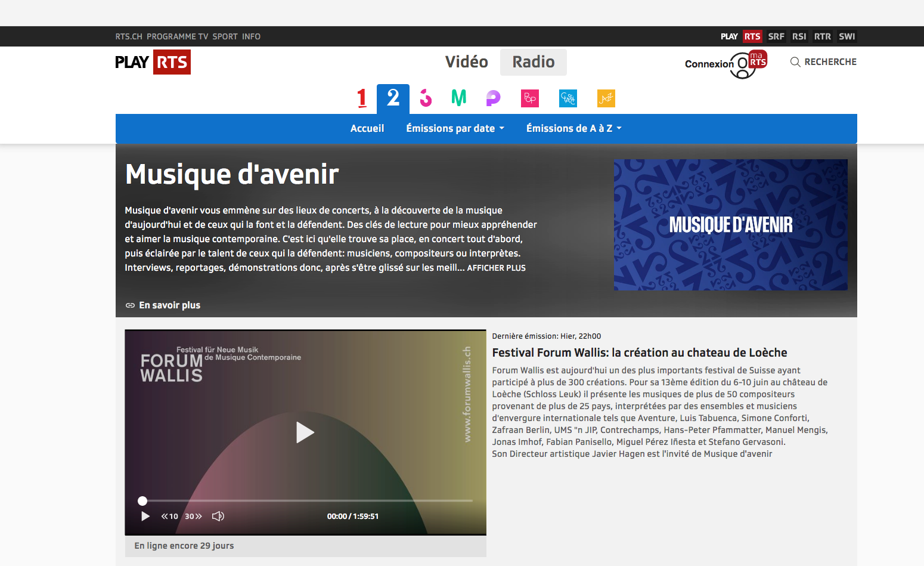Switch to the Radio tab
Screen dimensions: 924x566
point(534,62)
